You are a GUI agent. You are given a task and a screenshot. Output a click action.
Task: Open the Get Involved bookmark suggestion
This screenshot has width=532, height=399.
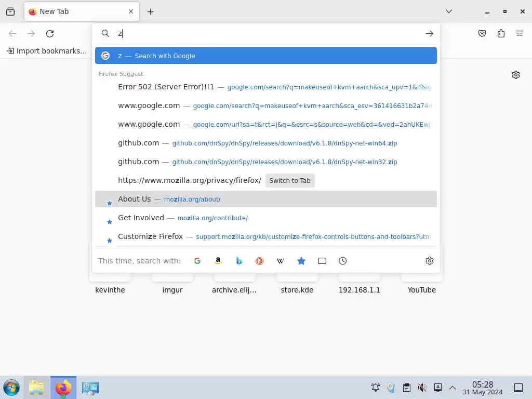pyautogui.click(x=266, y=218)
